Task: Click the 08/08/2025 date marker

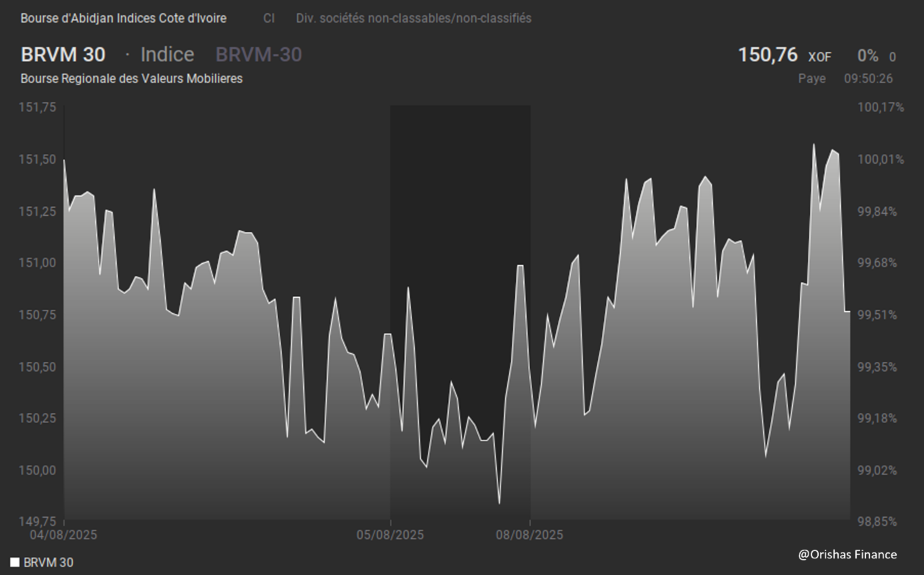Action: (x=530, y=534)
